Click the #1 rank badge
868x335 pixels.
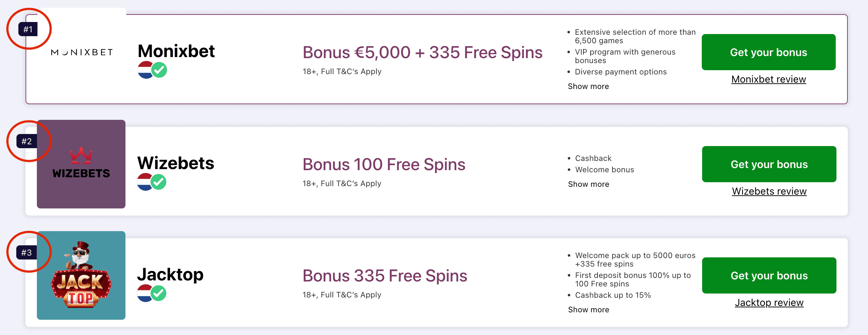coord(28,29)
